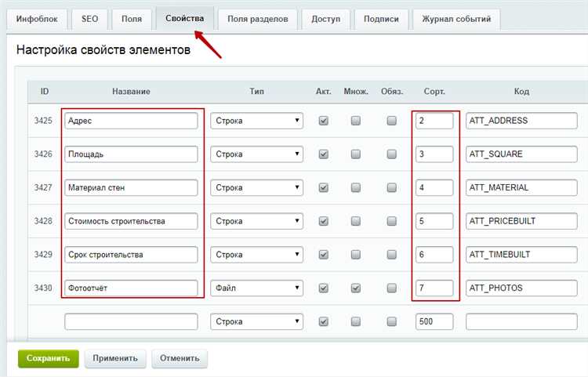Click the ATT_MATERIAL code field
The image size is (588, 377).
click(x=521, y=187)
